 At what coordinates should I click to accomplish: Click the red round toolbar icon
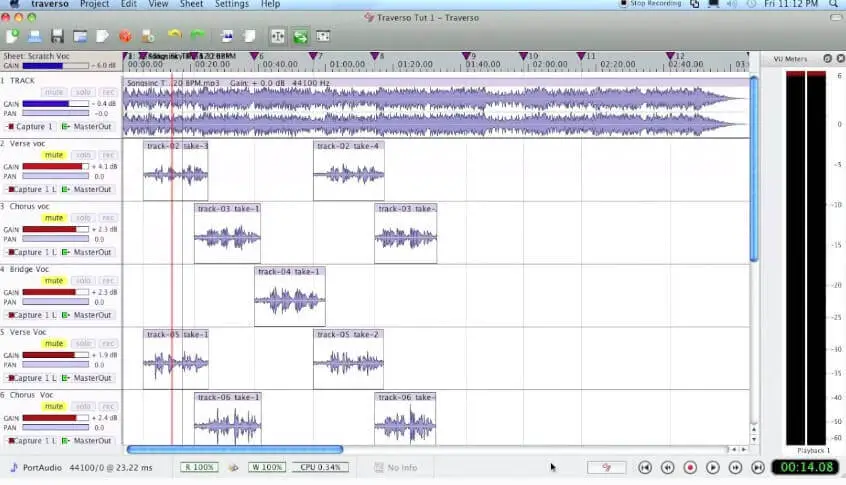pos(125,36)
